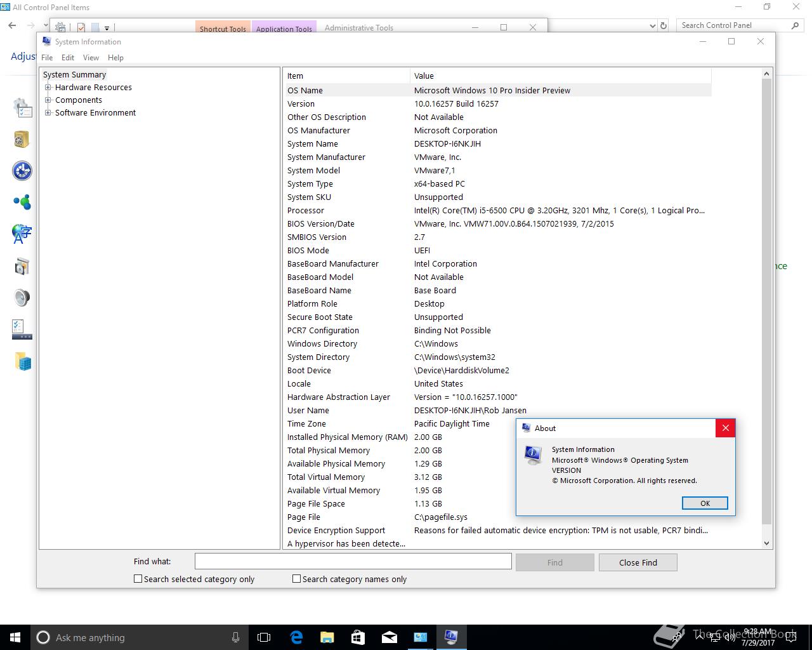Click the details list scroll up arrow
This screenshot has height=650, width=812.
coord(766,74)
